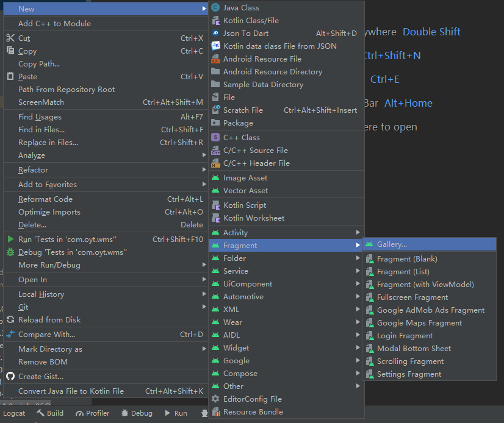The width and height of the screenshot is (504, 423).
Task: Select Settings Fragment
Action: [430, 374]
